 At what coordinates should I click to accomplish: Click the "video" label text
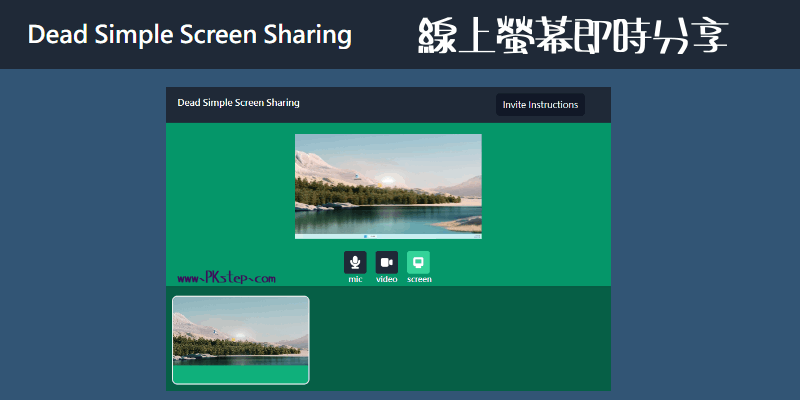tap(387, 279)
